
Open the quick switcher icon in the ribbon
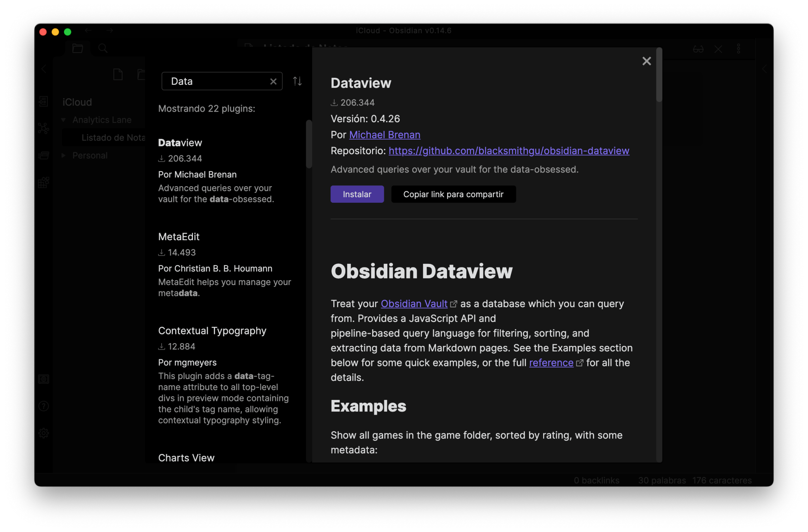coord(43,101)
